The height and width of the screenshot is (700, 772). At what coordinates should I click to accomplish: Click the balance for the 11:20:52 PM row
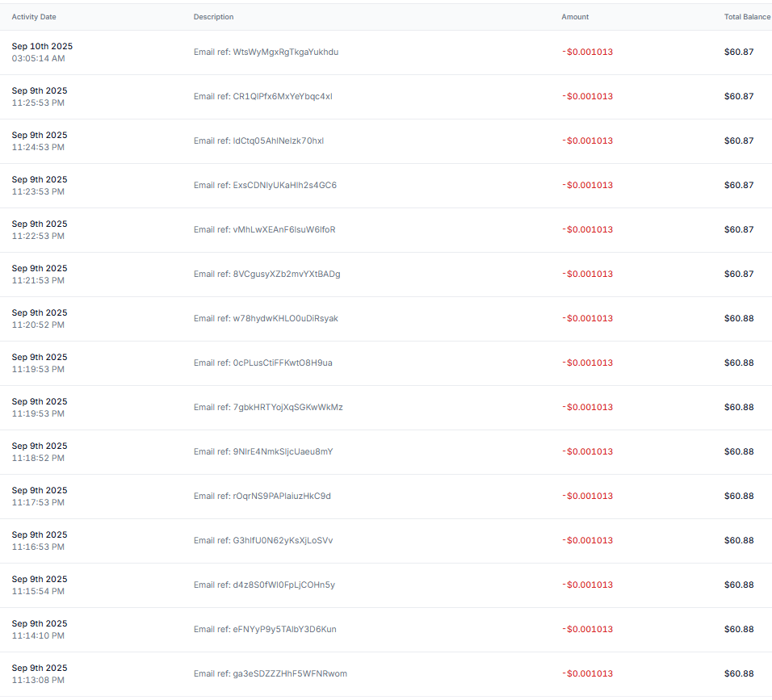tap(738, 319)
